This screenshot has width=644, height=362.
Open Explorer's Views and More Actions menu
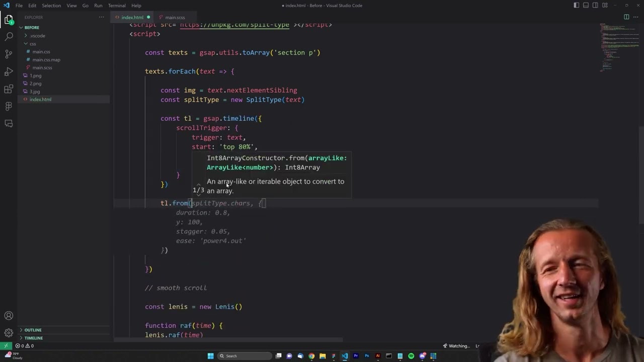101,17
